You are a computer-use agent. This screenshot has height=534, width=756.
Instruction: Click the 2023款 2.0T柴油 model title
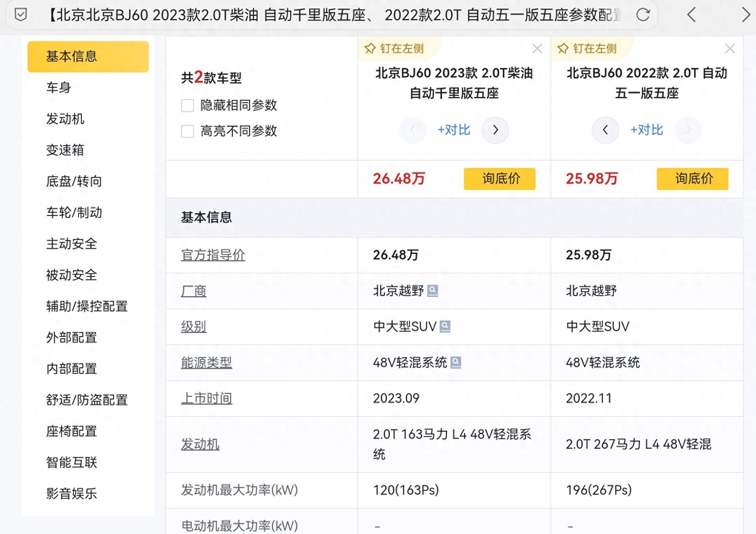click(454, 83)
